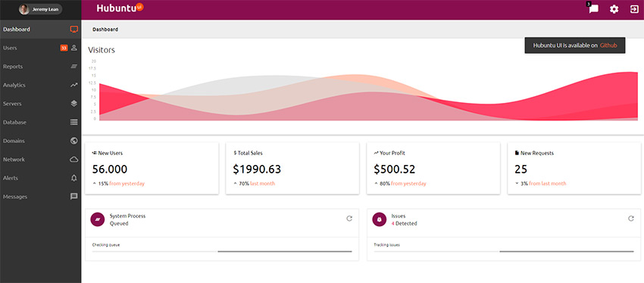This screenshot has width=644, height=283.
Task: Go to Network in the sidebar
Action: 41,160
